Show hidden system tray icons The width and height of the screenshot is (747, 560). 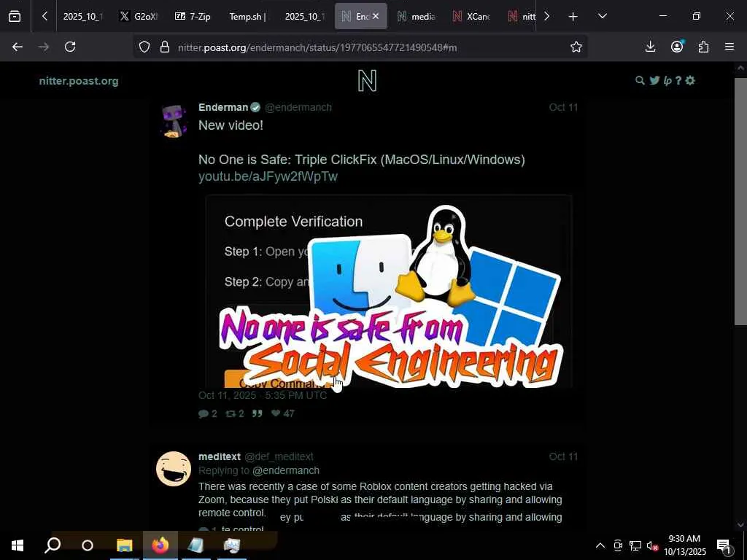point(600,545)
